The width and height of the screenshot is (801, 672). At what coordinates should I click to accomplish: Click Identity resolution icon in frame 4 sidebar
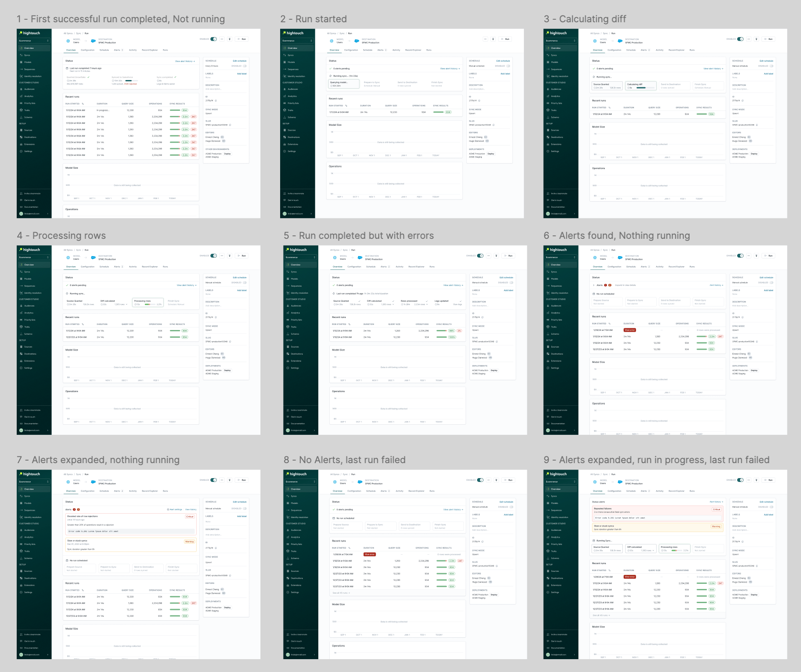[21, 293]
